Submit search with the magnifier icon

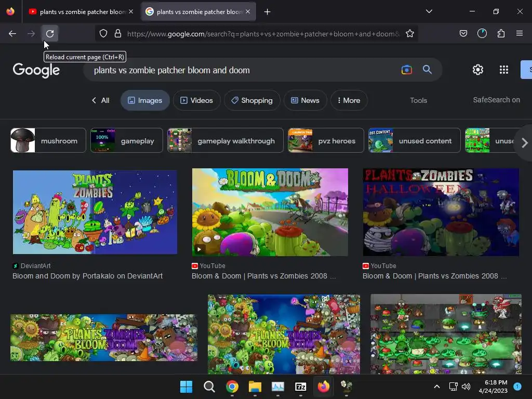coord(427,70)
